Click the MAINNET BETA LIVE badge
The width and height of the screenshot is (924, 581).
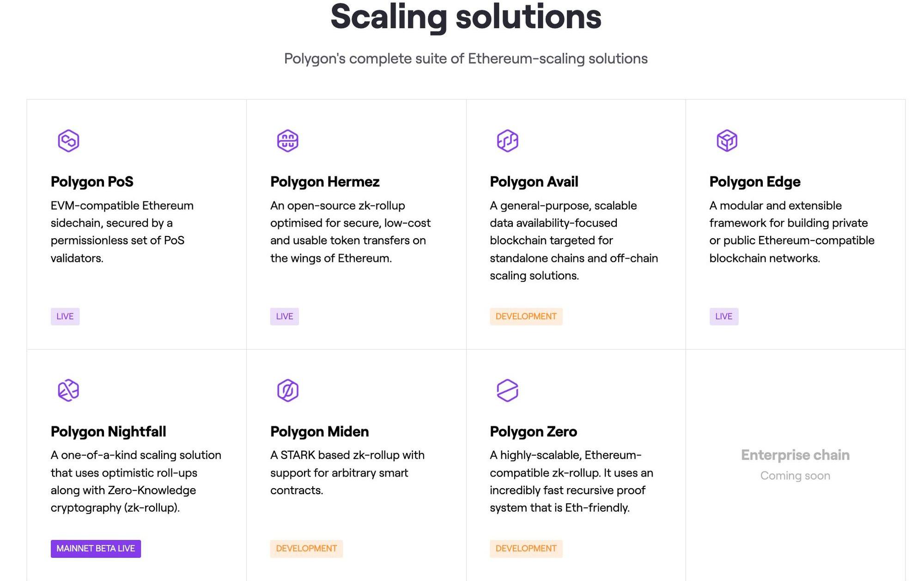[96, 549]
